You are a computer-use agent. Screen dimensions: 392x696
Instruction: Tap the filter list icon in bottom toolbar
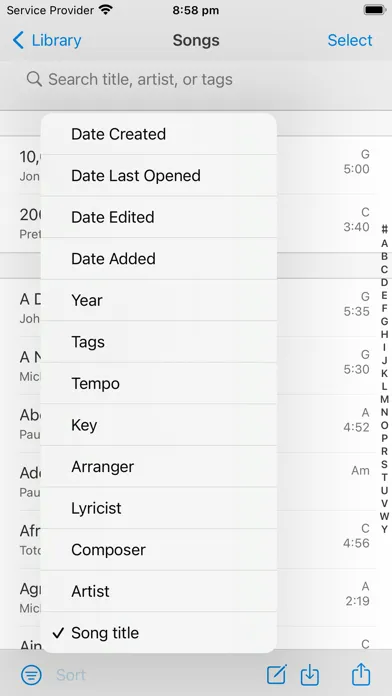tap(31, 675)
